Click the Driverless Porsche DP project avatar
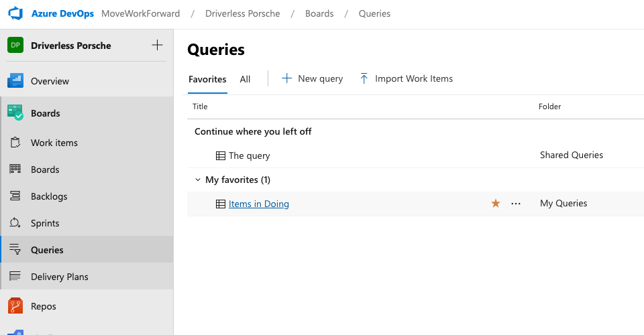The height and width of the screenshot is (335, 644). (15, 46)
